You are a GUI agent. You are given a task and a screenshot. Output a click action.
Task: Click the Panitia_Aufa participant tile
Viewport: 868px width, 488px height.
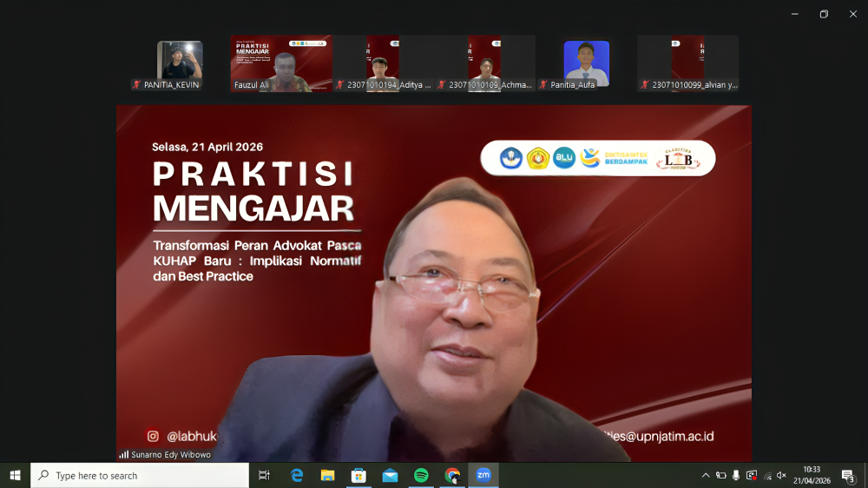pos(586,63)
